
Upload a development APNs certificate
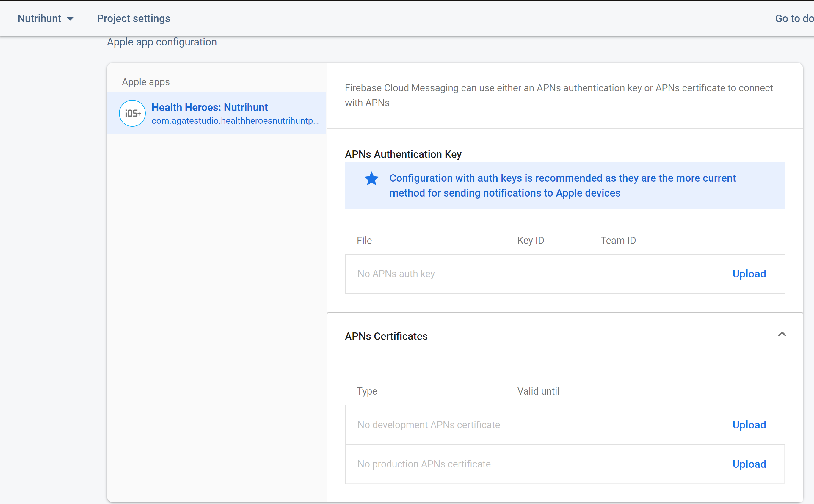749,425
